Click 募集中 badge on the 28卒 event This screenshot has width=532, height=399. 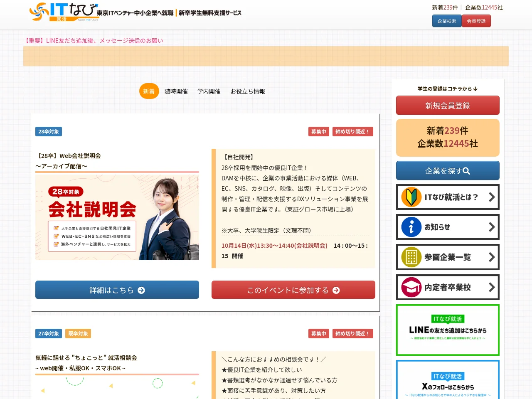[319, 132]
